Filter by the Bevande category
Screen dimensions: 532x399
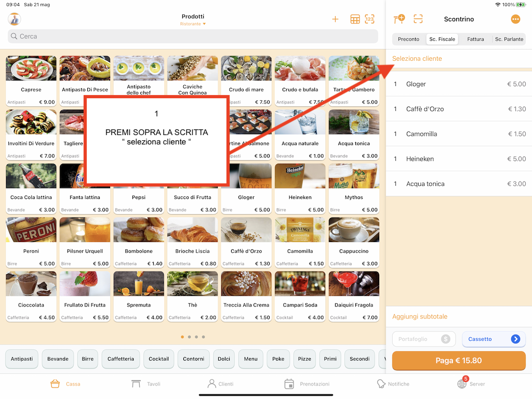(x=58, y=358)
